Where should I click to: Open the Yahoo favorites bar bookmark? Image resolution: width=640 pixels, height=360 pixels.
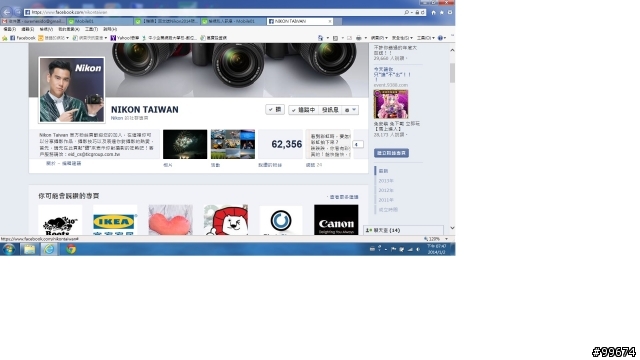pyautogui.click(x=125, y=38)
